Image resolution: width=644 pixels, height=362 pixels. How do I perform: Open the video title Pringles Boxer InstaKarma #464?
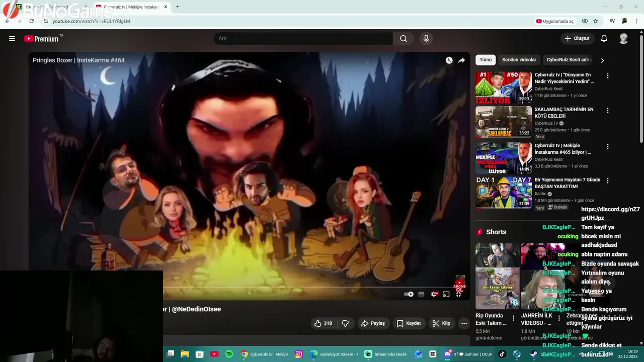78,60
